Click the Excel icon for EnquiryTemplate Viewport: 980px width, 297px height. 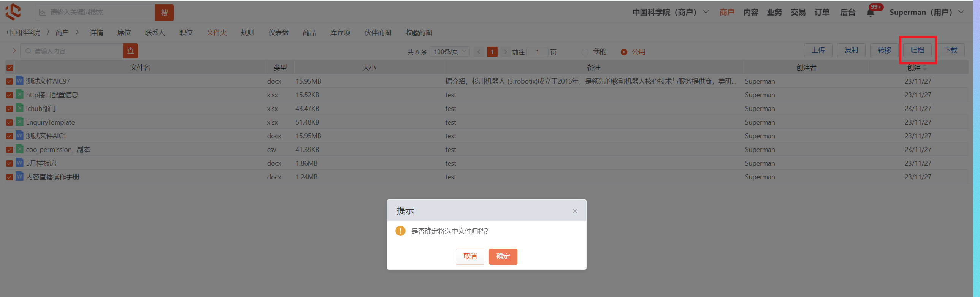[19, 122]
